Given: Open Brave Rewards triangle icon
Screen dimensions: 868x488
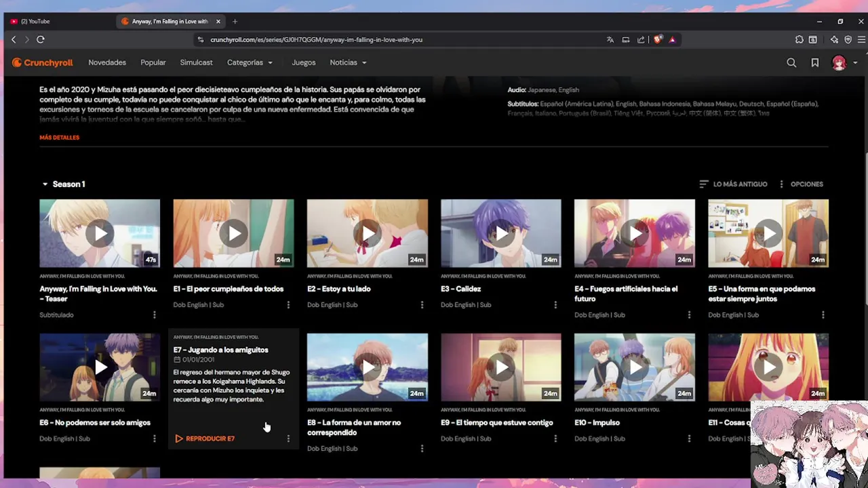Looking at the screenshot, I should [672, 39].
